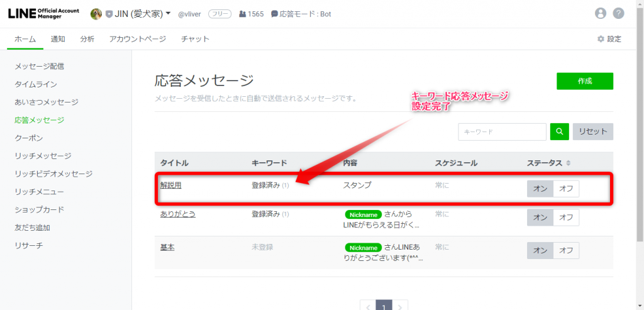Focus the キーワード search field
Image resolution: width=644 pixels, height=310 pixels.
[x=502, y=132]
